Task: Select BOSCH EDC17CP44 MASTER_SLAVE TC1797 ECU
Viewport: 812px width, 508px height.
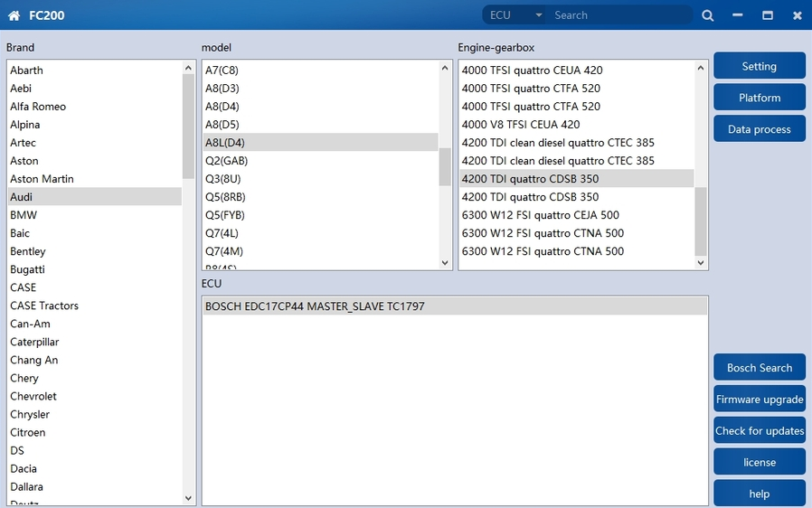Action: pos(315,306)
